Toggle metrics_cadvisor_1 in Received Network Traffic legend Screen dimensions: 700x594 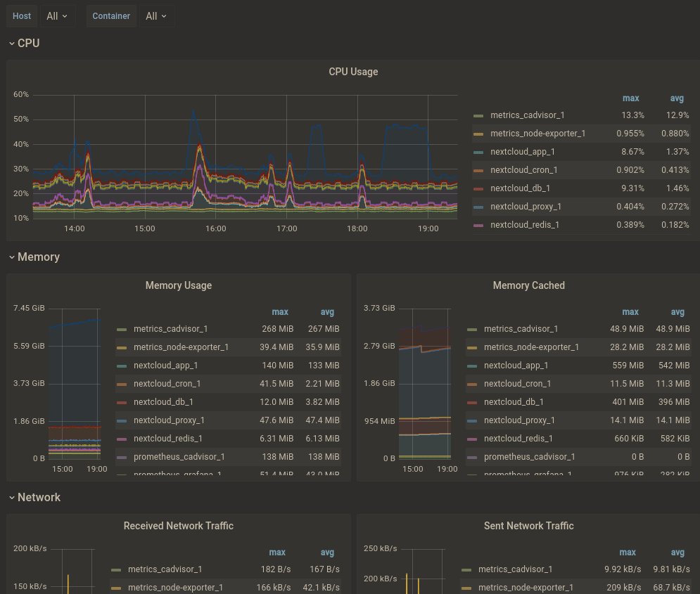pyautogui.click(x=165, y=569)
